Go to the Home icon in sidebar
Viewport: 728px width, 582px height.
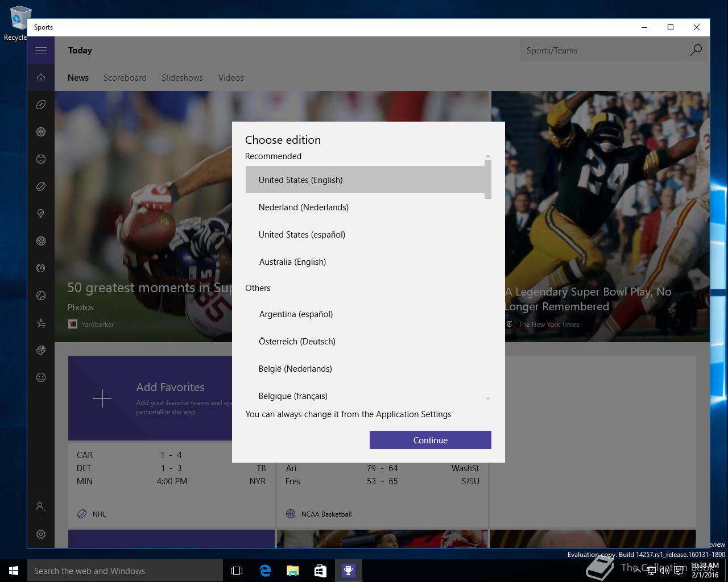pyautogui.click(x=41, y=77)
